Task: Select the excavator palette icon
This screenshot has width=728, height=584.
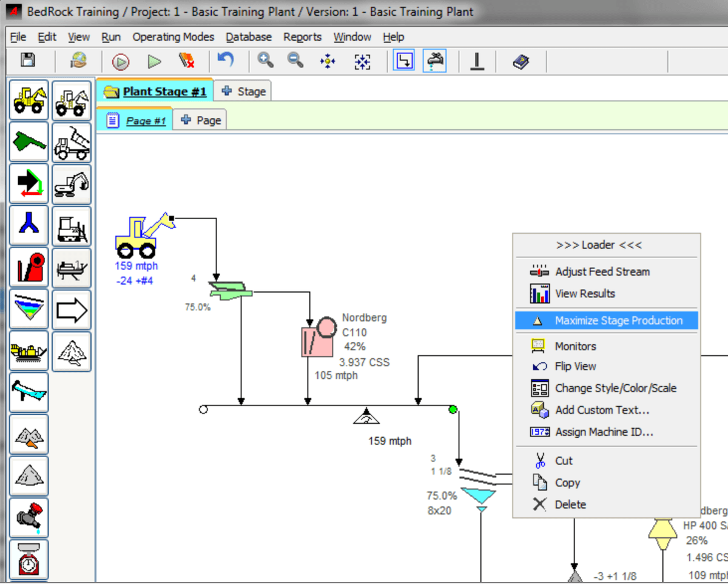Action: 72,184
